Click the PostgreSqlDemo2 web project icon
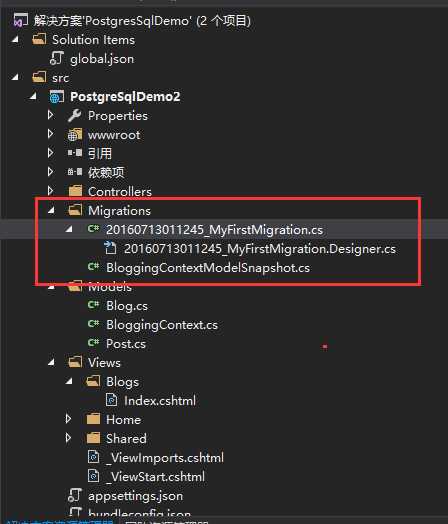The image size is (448, 524). click(x=56, y=97)
